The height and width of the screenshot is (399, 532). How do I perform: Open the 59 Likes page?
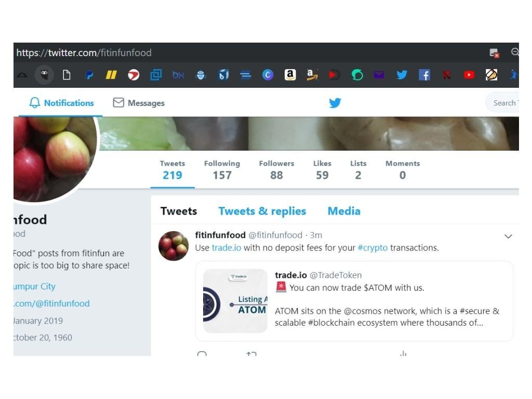(x=322, y=170)
